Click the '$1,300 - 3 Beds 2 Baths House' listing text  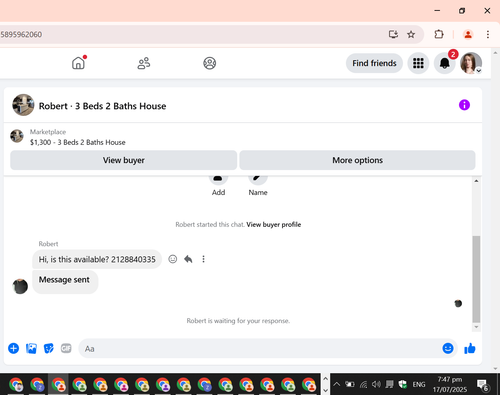click(x=78, y=142)
